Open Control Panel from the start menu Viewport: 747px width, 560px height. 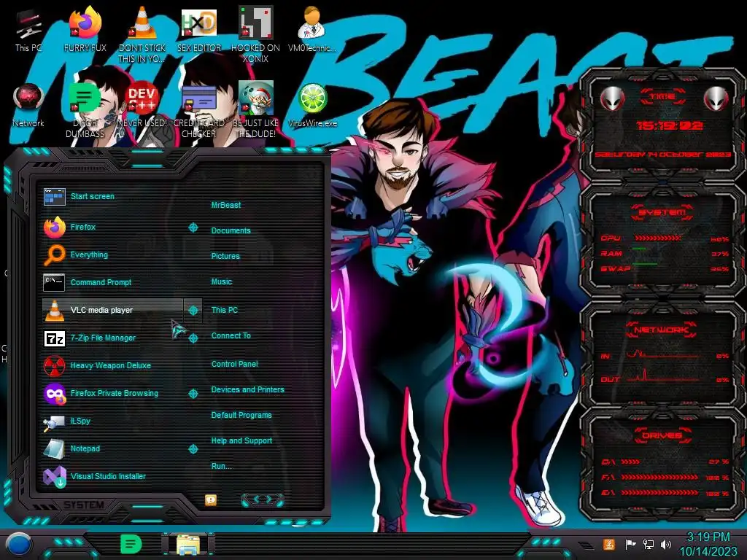pos(234,365)
